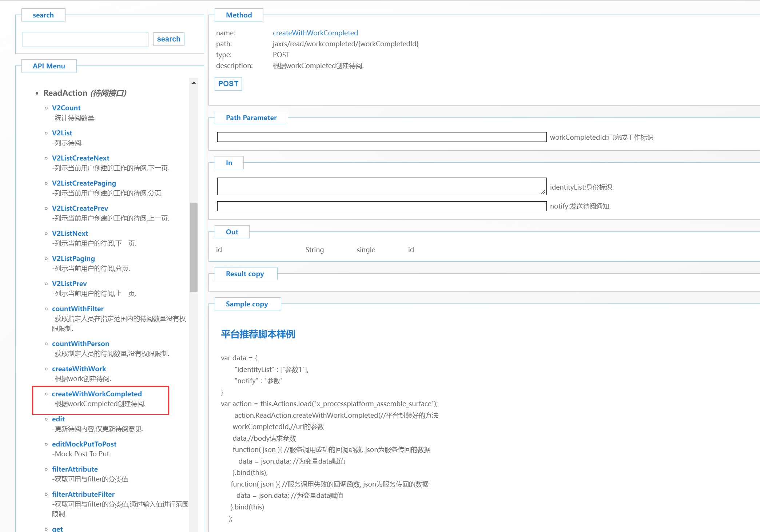
Task: Open the V2List menu entry
Action: pos(62,133)
